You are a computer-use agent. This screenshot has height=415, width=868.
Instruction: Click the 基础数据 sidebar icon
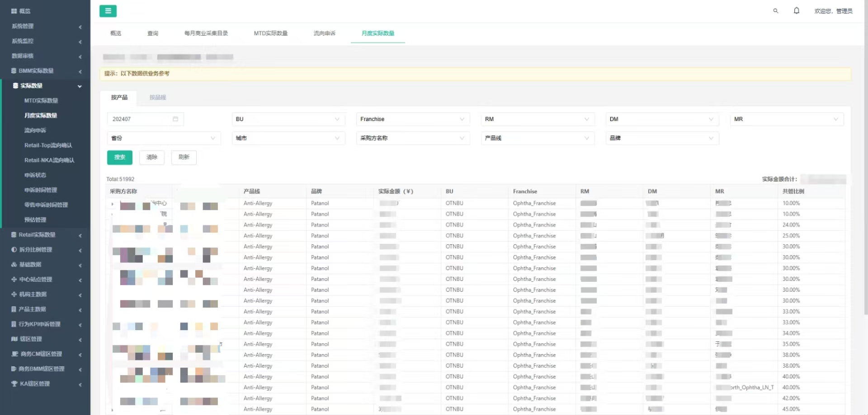coord(14,264)
